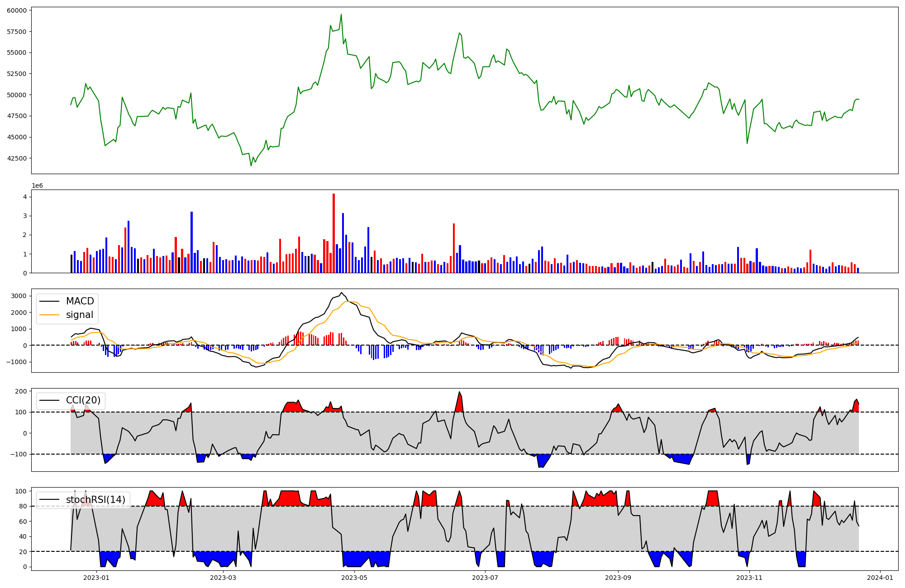Click the stochRSI(14) legend label
Screen dimensions: 905x588
click(95, 500)
